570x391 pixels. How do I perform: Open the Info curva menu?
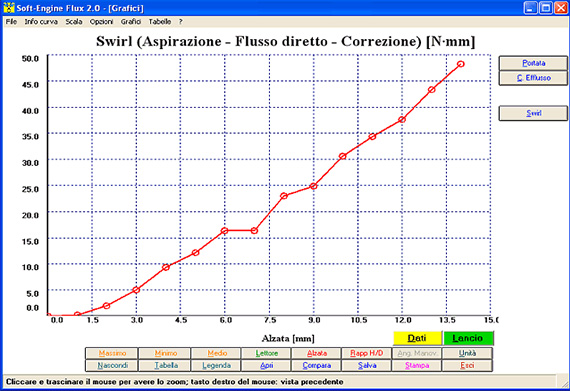[41, 22]
